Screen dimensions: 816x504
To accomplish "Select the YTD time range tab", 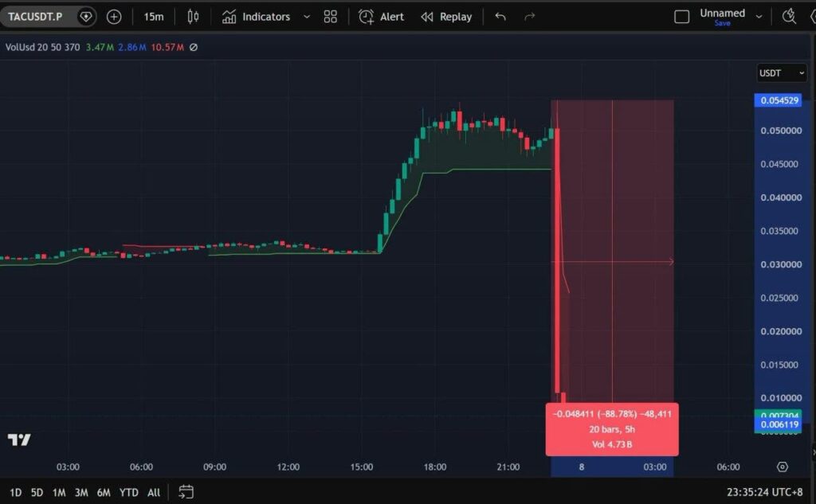I will 128,492.
